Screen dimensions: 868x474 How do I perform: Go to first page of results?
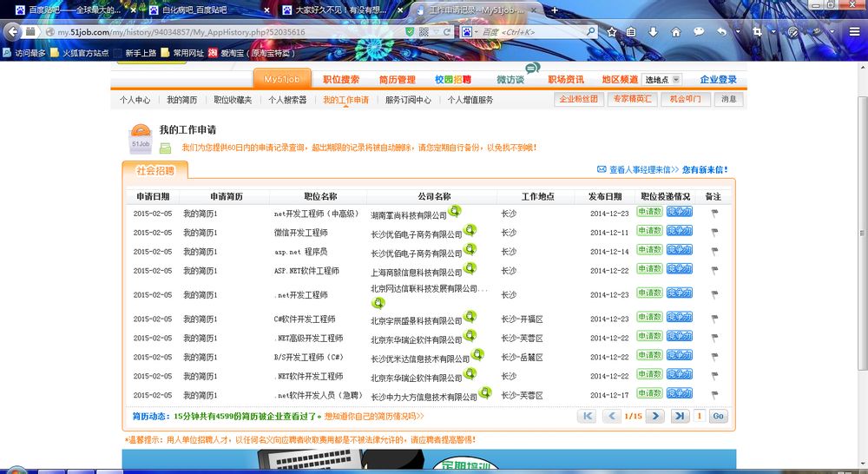click(x=587, y=416)
